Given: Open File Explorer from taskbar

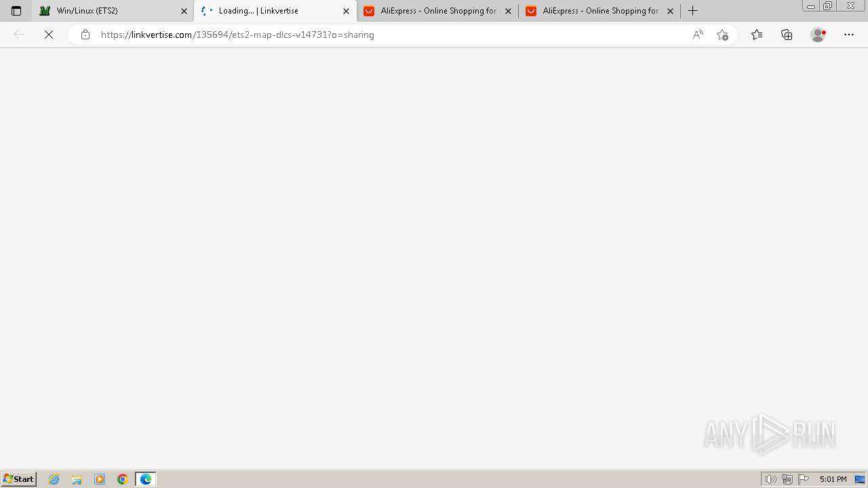Looking at the screenshot, I should (x=77, y=479).
